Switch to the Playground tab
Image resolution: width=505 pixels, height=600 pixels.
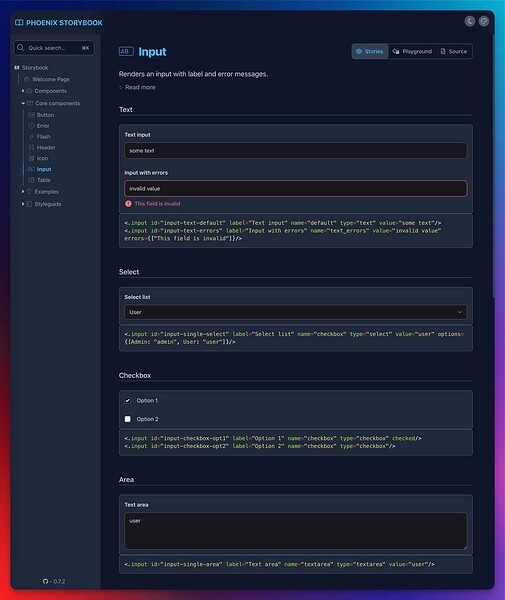pyautogui.click(x=412, y=51)
